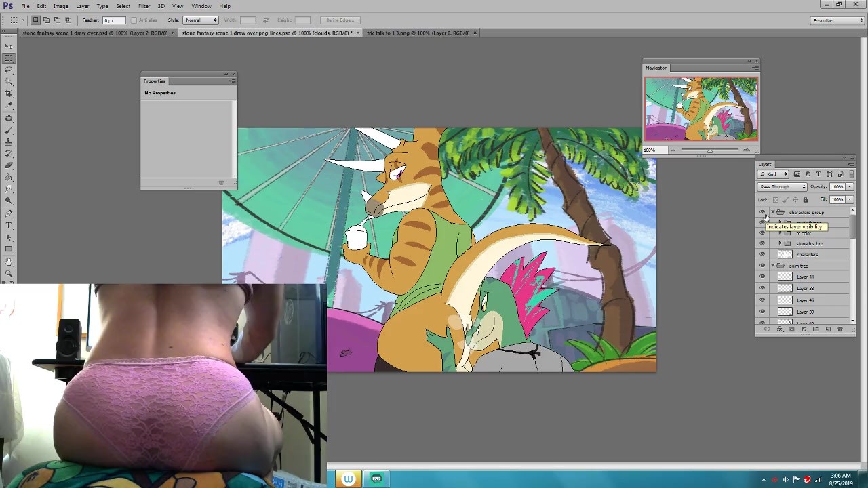Select the Eyedropper tool

[x=9, y=106]
